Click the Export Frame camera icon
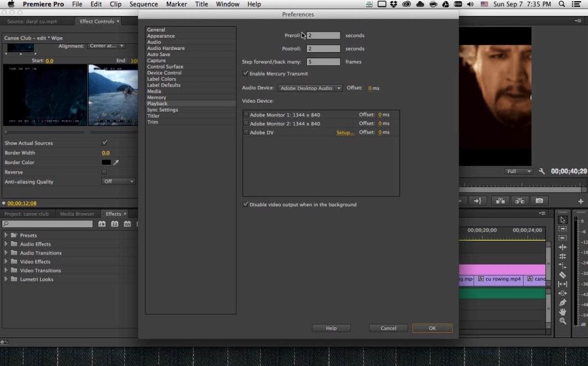Image resolution: width=588 pixels, height=366 pixels. pos(539,201)
